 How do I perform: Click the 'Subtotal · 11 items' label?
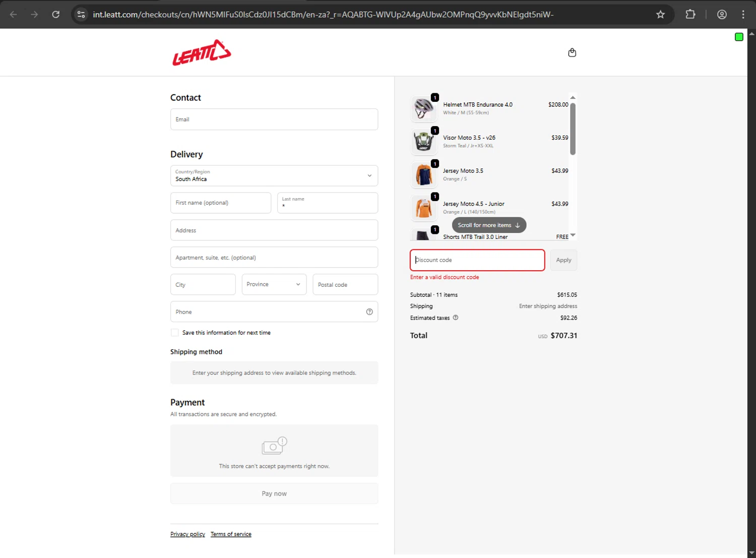pyautogui.click(x=434, y=295)
